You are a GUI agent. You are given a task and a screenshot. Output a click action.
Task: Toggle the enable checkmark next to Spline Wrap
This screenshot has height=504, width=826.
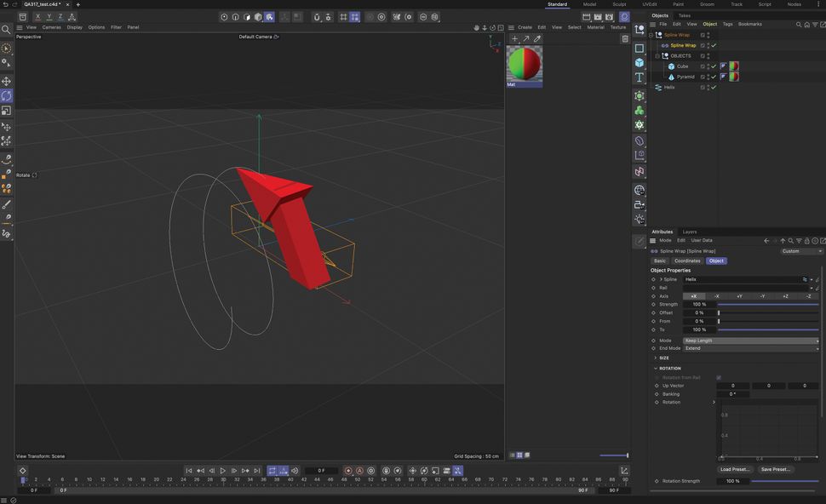pos(714,45)
